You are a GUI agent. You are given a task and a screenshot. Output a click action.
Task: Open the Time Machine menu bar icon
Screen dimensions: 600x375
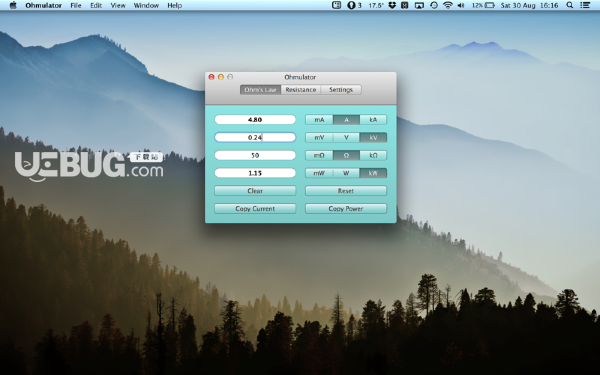(434, 5)
